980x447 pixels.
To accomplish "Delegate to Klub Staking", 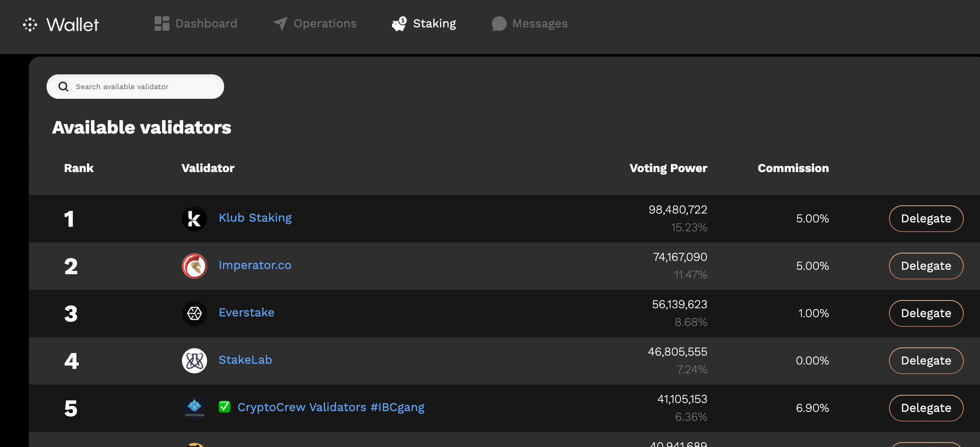I will (x=926, y=219).
